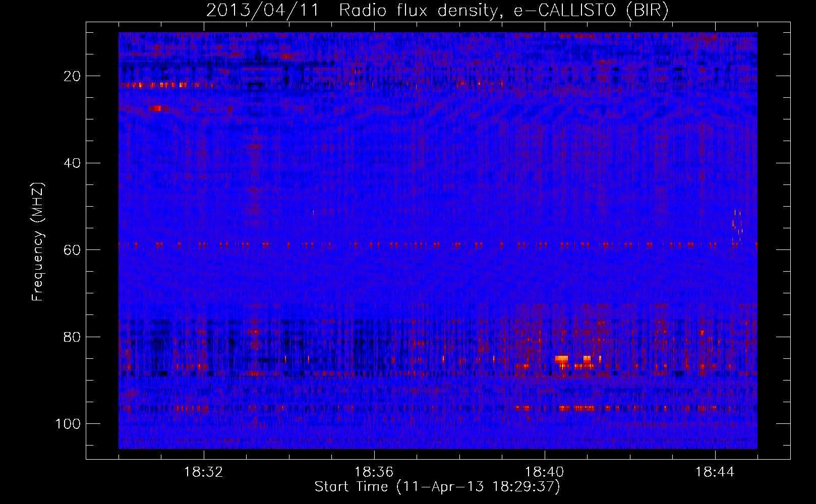
Task: Click the 'Start Time (11-Apr-13 18:29:37)' label
Action: (437, 487)
